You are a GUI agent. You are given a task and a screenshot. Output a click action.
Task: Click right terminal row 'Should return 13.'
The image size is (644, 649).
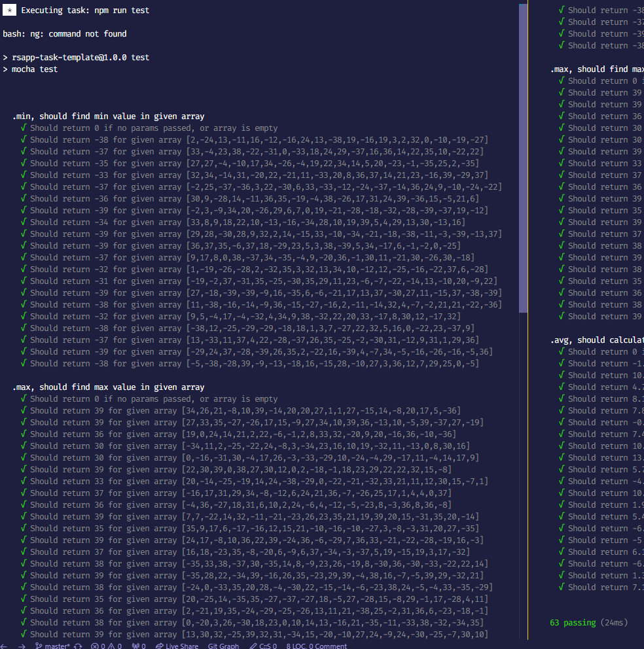[x=601, y=458]
